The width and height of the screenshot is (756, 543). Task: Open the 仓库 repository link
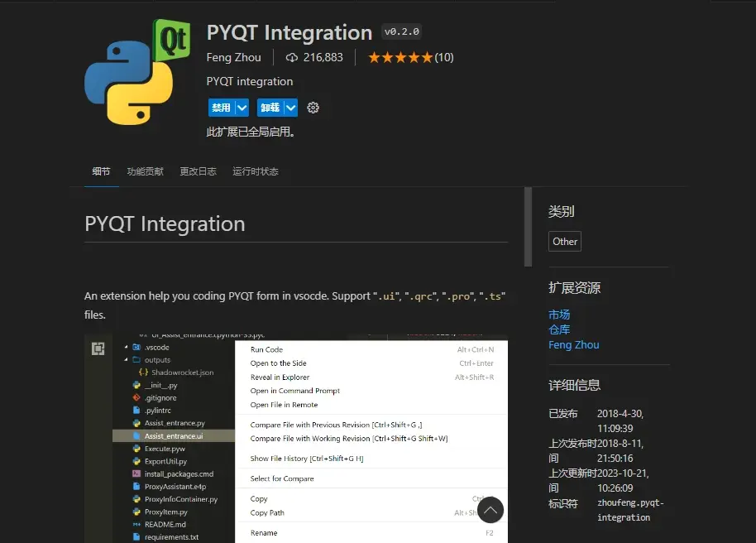point(559,329)
